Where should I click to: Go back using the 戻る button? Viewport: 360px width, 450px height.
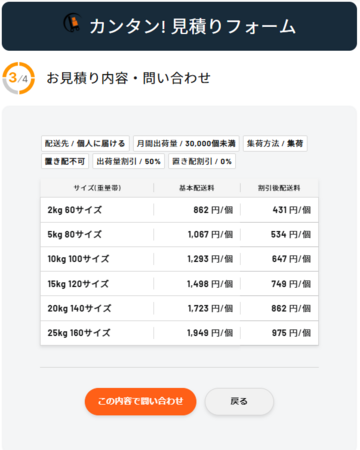pos(239,401)
